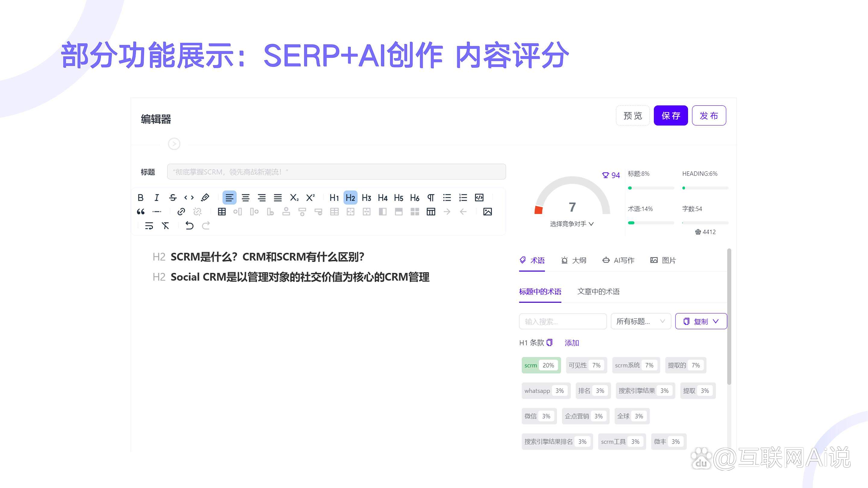
Task: Click the 保存 button
Action: click(671, 115)
